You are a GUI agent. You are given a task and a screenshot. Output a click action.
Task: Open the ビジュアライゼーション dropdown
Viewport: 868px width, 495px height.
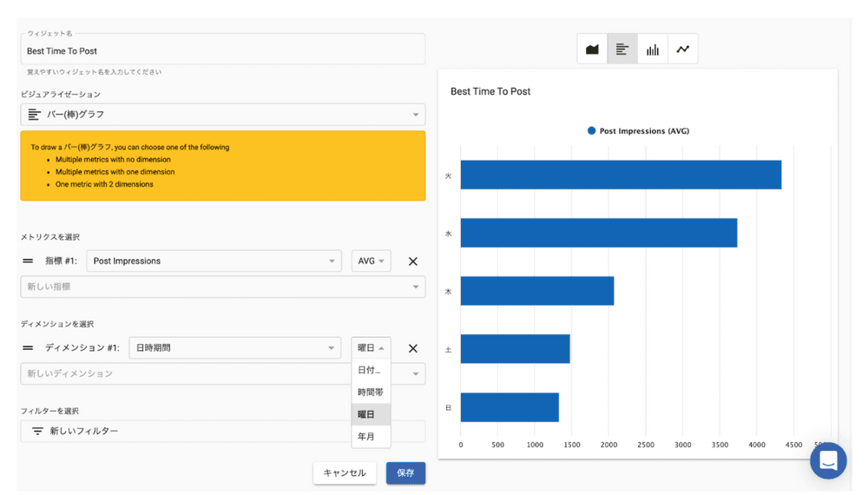[222, 115]
